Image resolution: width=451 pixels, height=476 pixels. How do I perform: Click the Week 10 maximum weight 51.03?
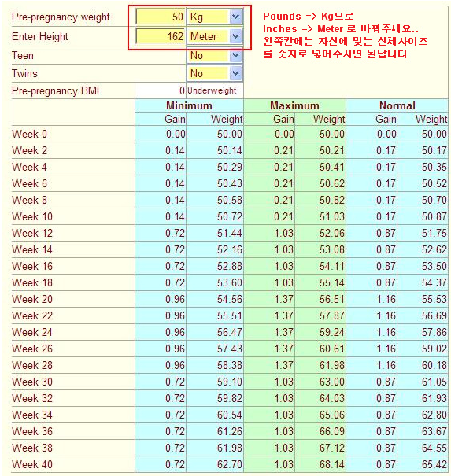coord(332,216)
